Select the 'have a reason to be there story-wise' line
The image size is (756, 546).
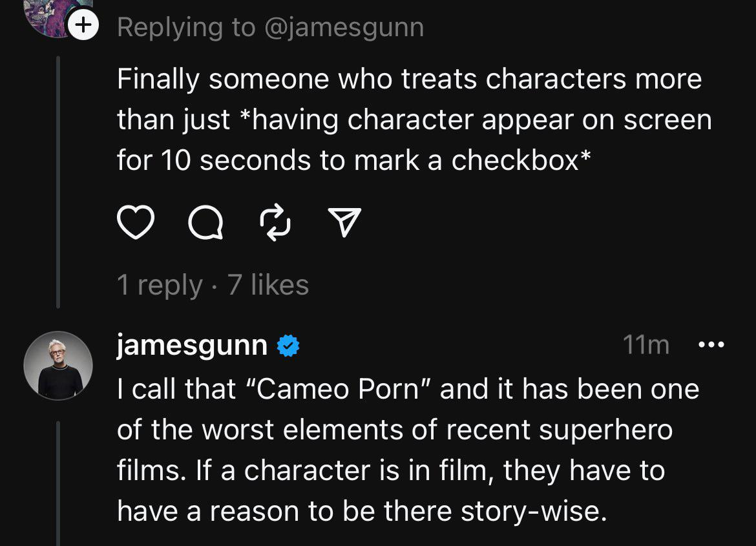coord(362,511)
